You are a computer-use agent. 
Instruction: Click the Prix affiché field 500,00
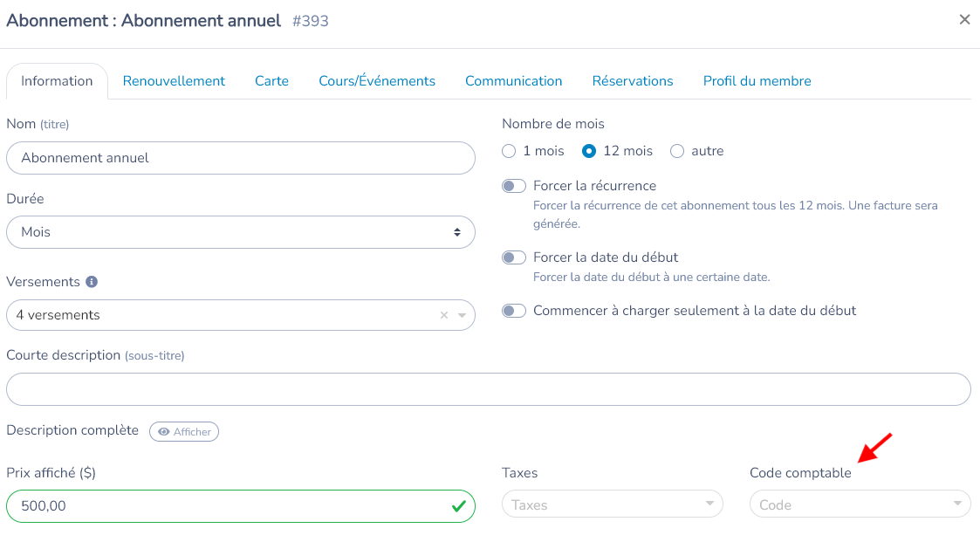241,506
